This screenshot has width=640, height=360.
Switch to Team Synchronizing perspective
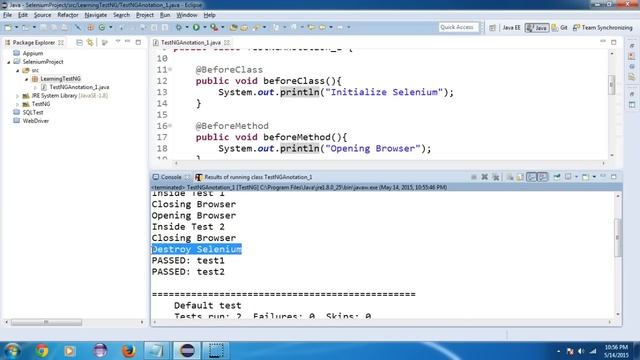(602, 28)
